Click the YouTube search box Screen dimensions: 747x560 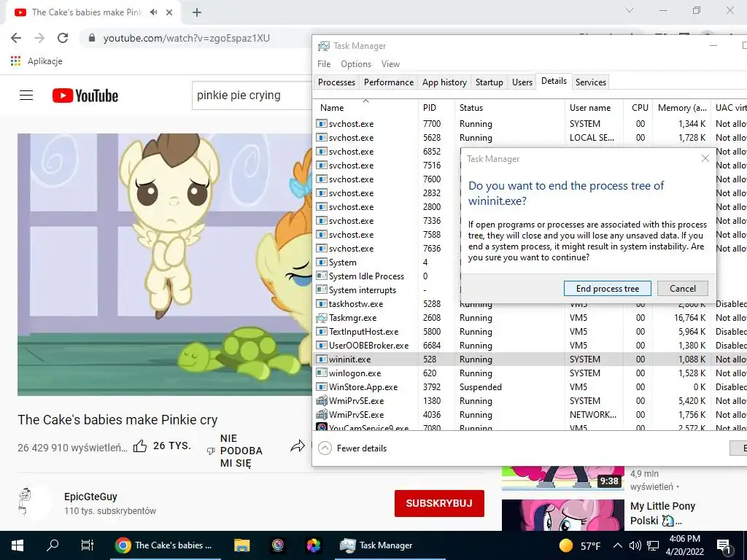pyautogui.click(x=252, y=96)
